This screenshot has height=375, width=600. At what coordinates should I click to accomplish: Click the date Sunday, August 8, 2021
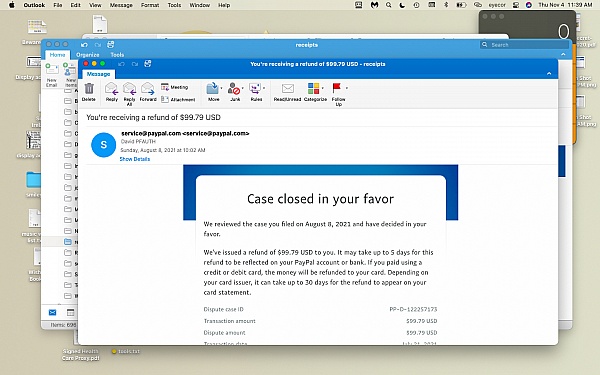163,150
